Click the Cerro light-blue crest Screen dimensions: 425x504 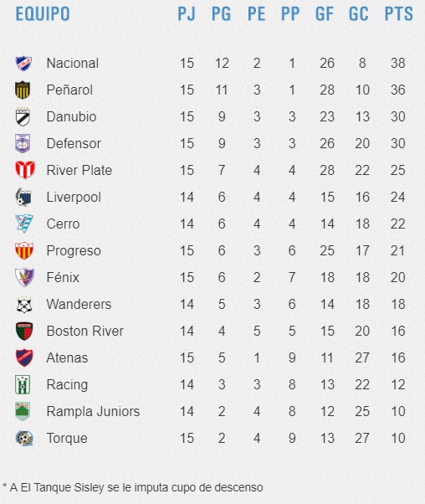(24, 224)
